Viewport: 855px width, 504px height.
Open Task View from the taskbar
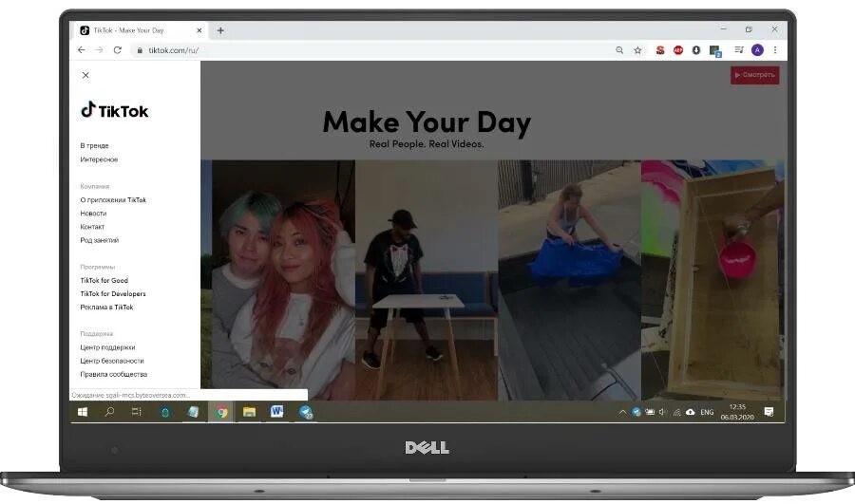[136, 412]
